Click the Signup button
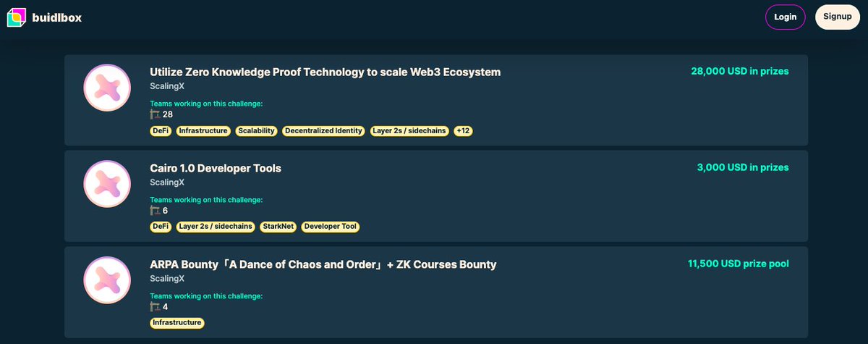868x344 pixels. [837, 17]
